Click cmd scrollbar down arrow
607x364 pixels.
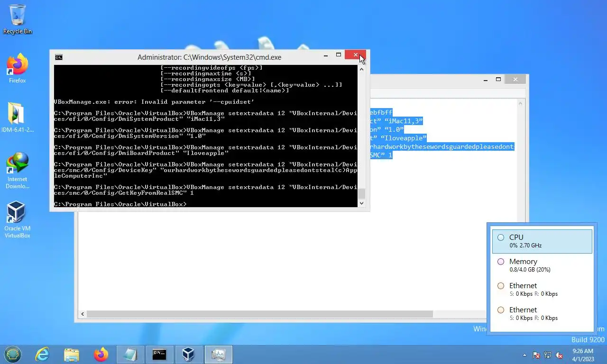tap(361, 203)
